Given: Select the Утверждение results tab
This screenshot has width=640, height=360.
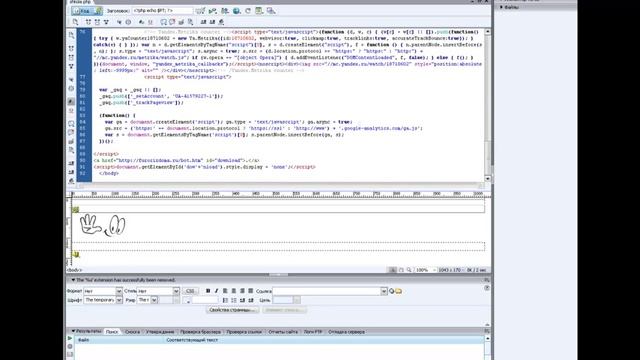Looking at the screenshot, I should 160,332.
